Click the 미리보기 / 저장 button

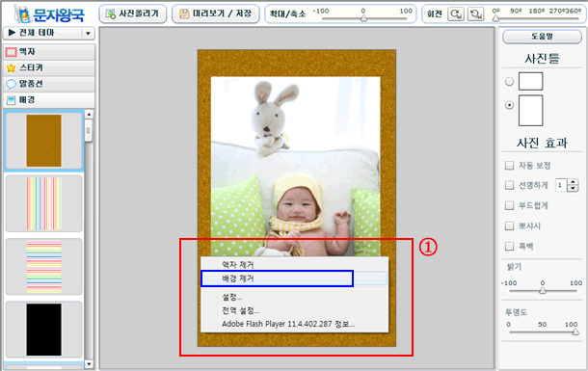[x=216, y=13]
